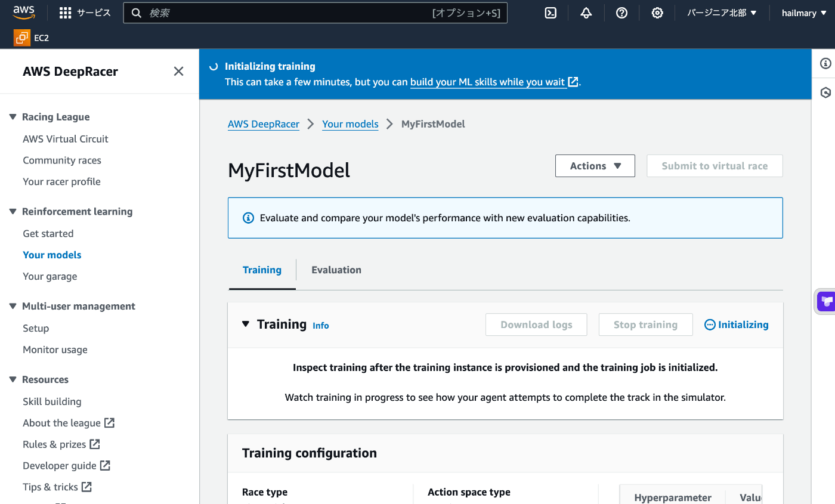Go to AWS DeepRacer breadcrumb
This screenshot has height=504, width=835.
pyautogui.click(x=264, y=124)
